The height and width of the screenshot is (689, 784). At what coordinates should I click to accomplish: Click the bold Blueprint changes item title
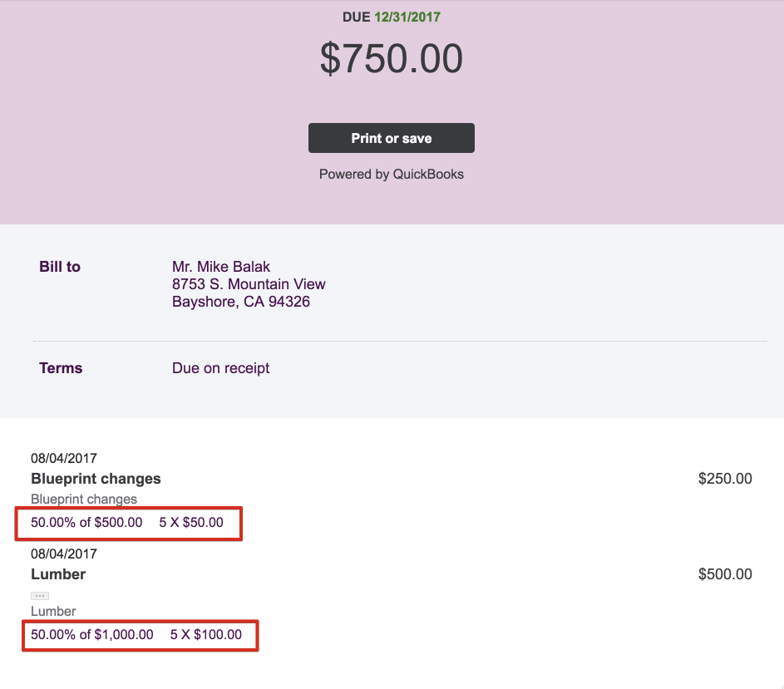(x=96, y=479)
